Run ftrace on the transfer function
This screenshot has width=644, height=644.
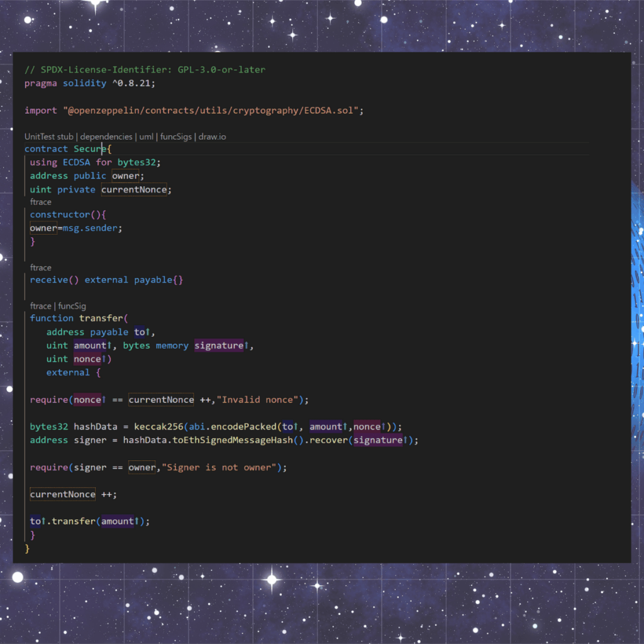point(40,306)
